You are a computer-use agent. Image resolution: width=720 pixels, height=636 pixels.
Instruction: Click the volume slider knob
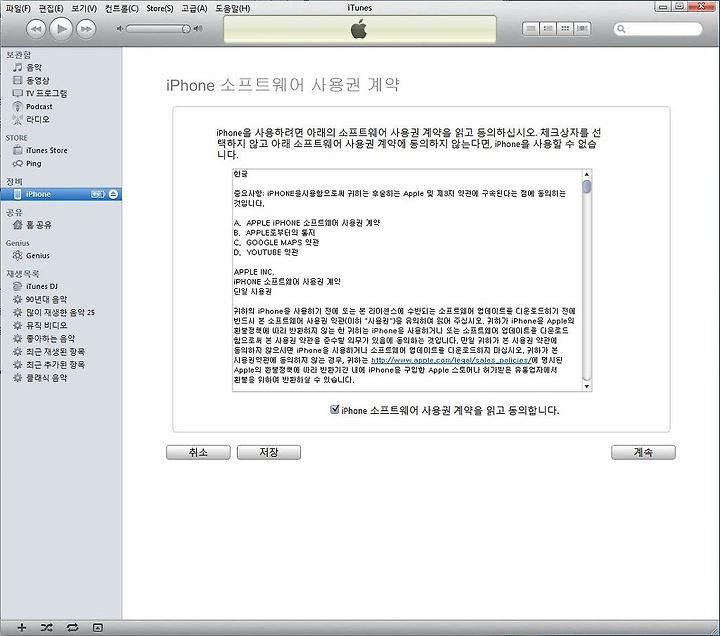tap(186, 29)
